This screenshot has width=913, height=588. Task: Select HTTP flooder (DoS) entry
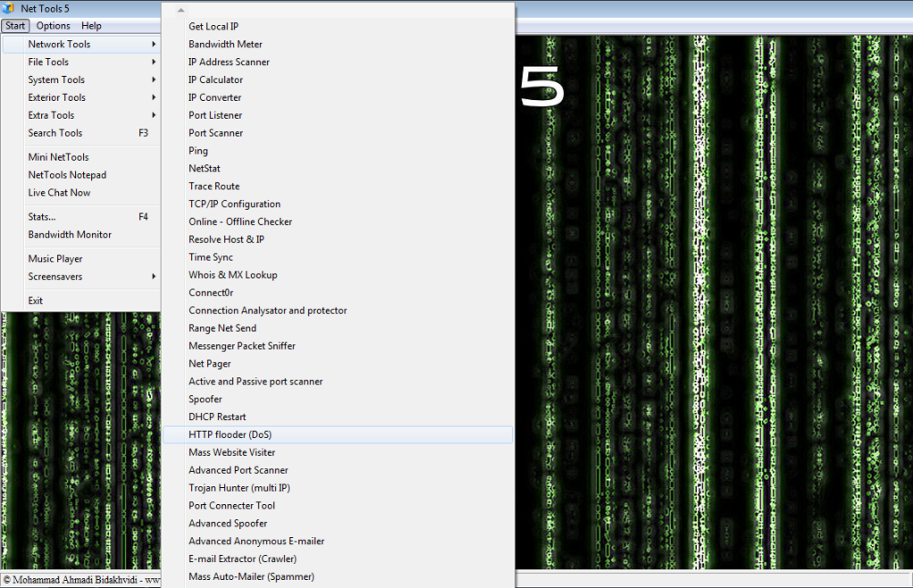[337, 435]
